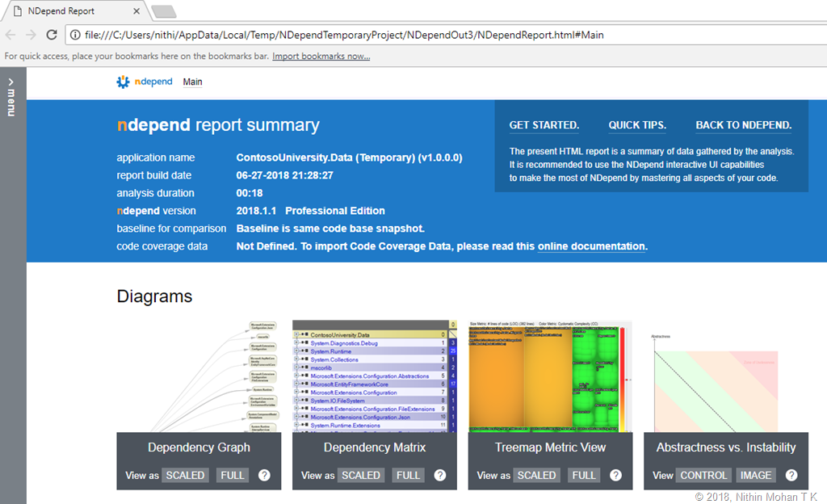Open the QUICK TIPS link
This screenshot has height=504, width=827.
coord(637,125)
